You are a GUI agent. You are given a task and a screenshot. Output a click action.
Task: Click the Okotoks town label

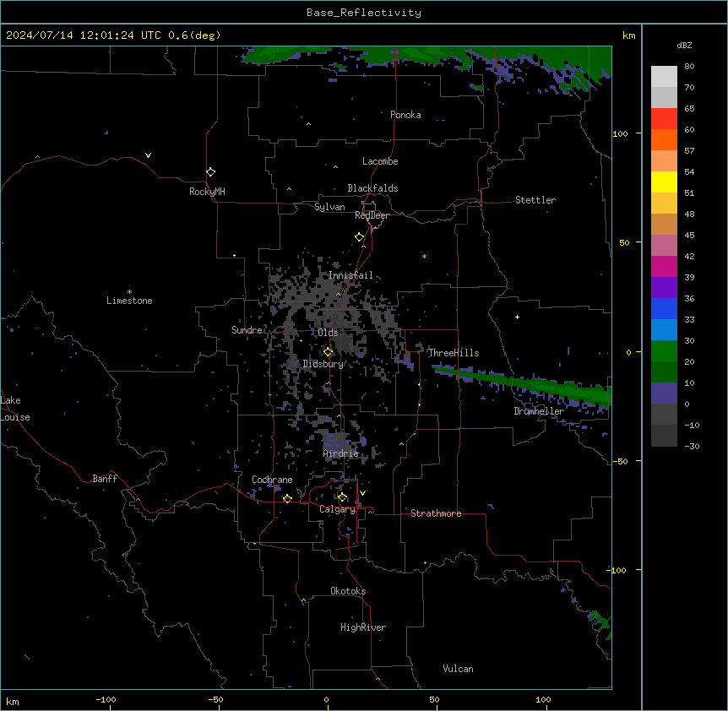[x=348, y=591]
